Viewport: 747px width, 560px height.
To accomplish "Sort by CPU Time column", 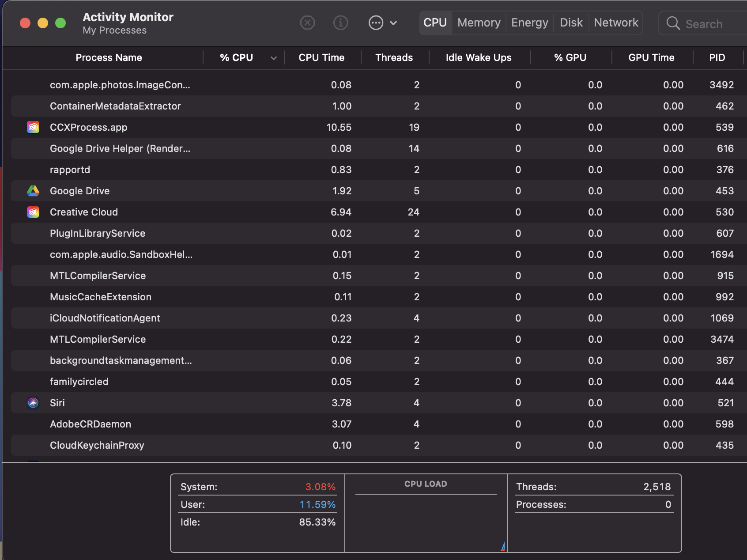I will click(x=321, y=57).
